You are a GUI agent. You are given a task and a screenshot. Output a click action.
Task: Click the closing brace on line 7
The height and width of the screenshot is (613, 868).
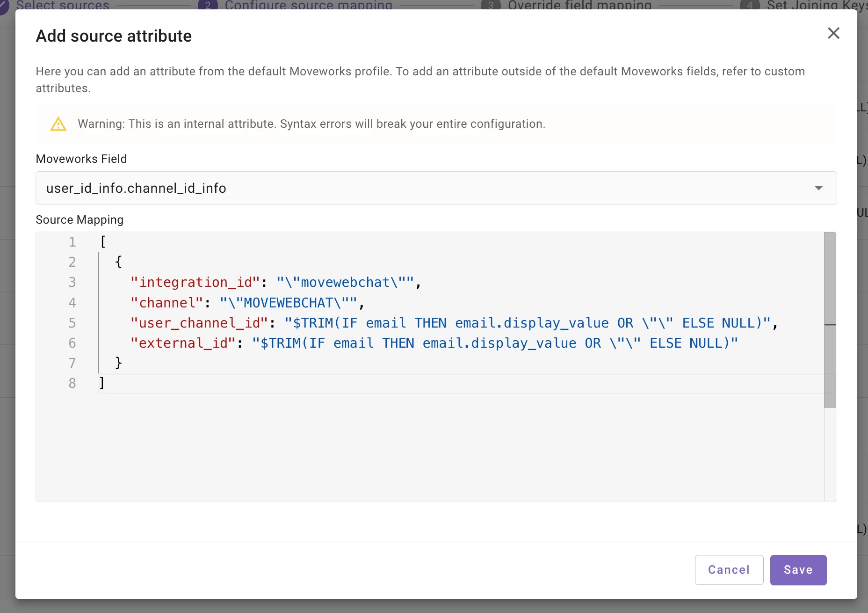(118, 363)
